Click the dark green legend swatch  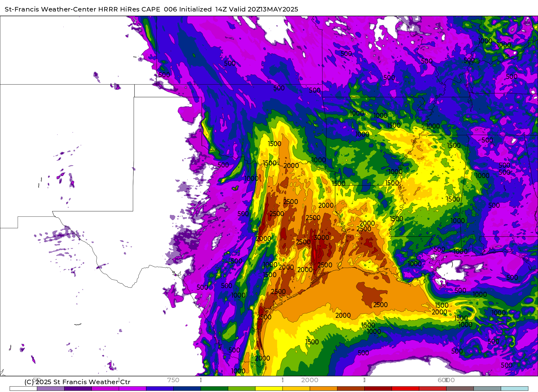(214, 389)
